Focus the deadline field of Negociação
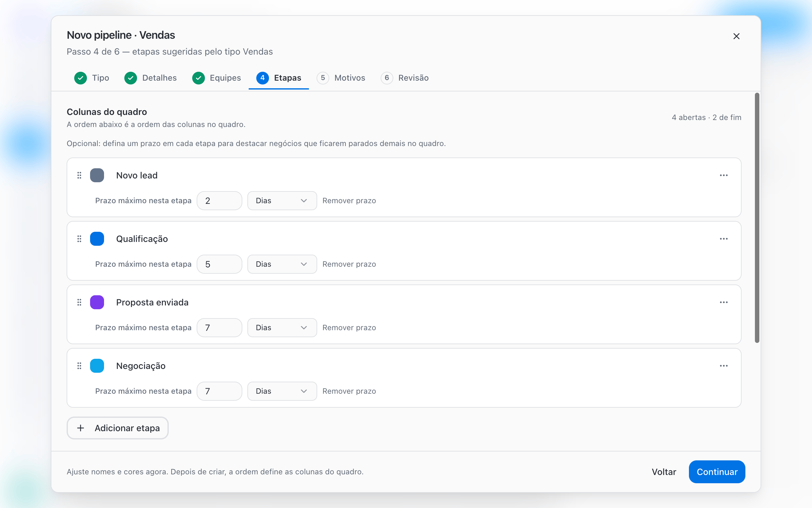This screenshot has height=508, width=812. pyautogui.click(x=219, y=391)
